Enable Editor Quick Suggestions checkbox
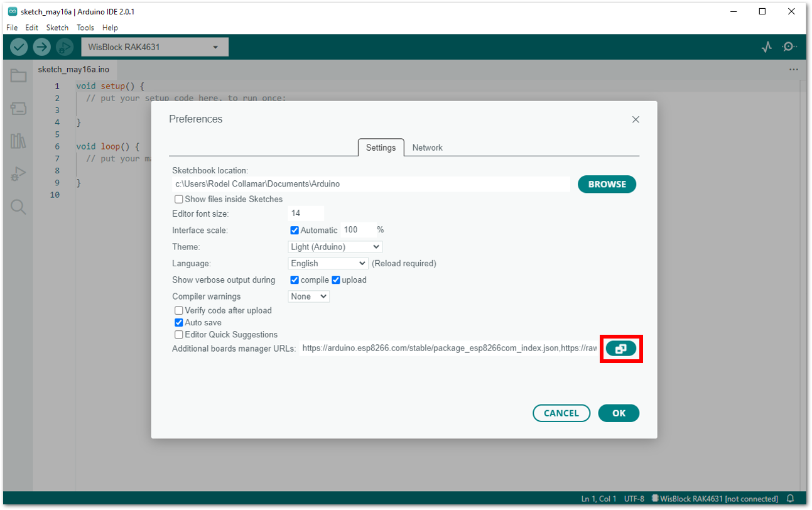This screenshot has height=510, width=812. 179,335
